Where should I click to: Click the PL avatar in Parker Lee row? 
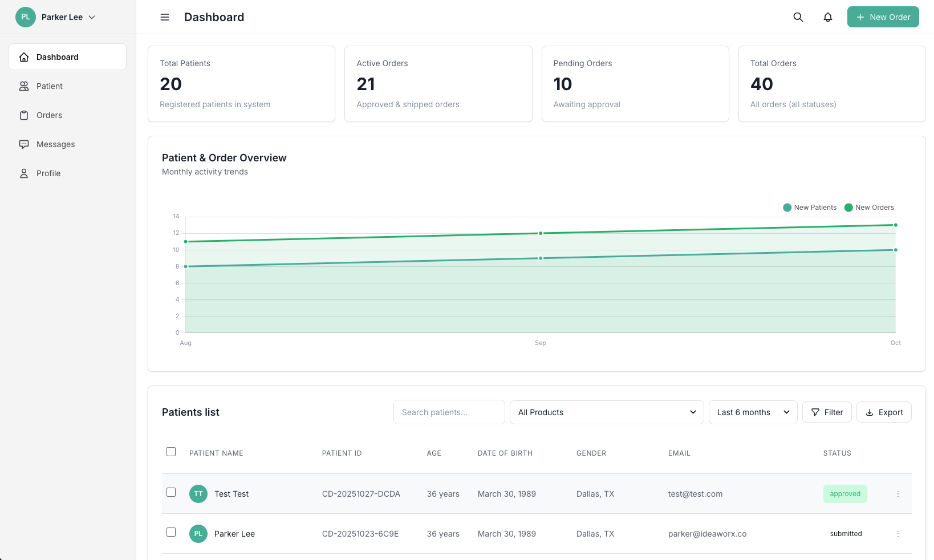point(198,534)
